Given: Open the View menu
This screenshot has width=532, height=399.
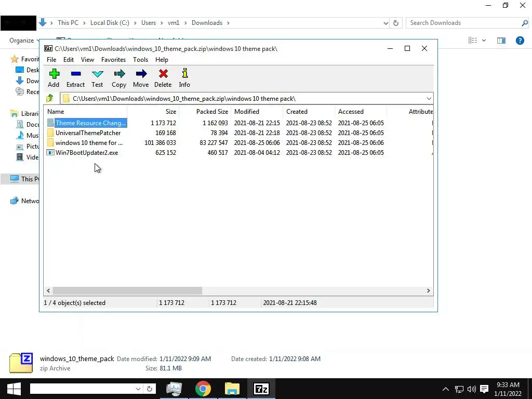Looking at the screenshot, I should click(x=87, y=60).
